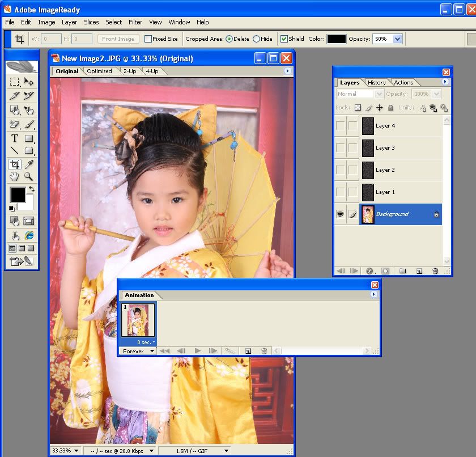Show Layer 4 via visibility box
This screenshot has width=476, height=457.
tap(340, 126)
